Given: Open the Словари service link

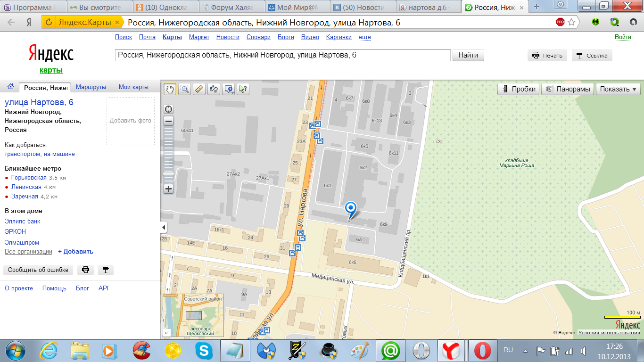Looking at the screenshot, I should [258, 37].
